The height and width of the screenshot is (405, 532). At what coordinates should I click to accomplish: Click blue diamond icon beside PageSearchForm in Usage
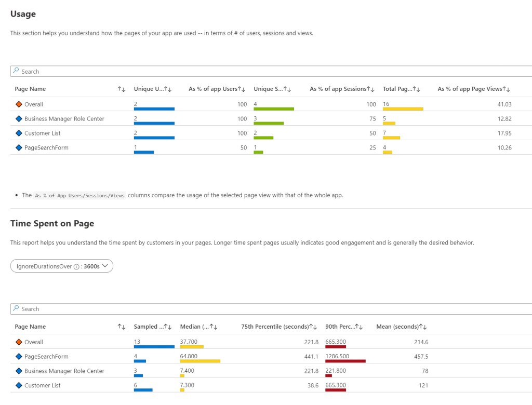point(19,148)
